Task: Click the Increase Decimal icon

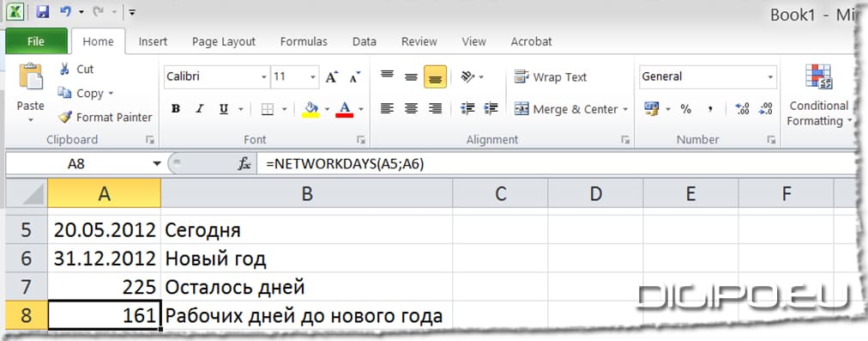Action: tap(742, 109)
